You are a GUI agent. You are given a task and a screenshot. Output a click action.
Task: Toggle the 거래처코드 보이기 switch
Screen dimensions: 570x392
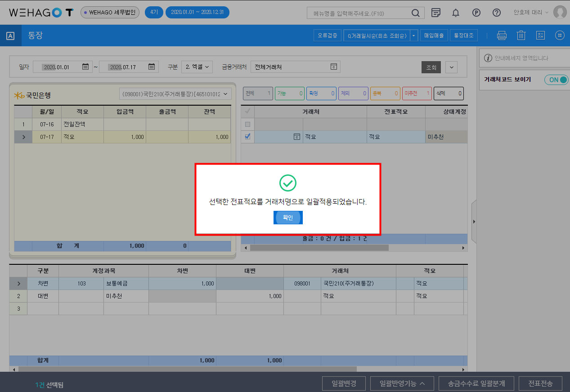click(x=556, y=80)
